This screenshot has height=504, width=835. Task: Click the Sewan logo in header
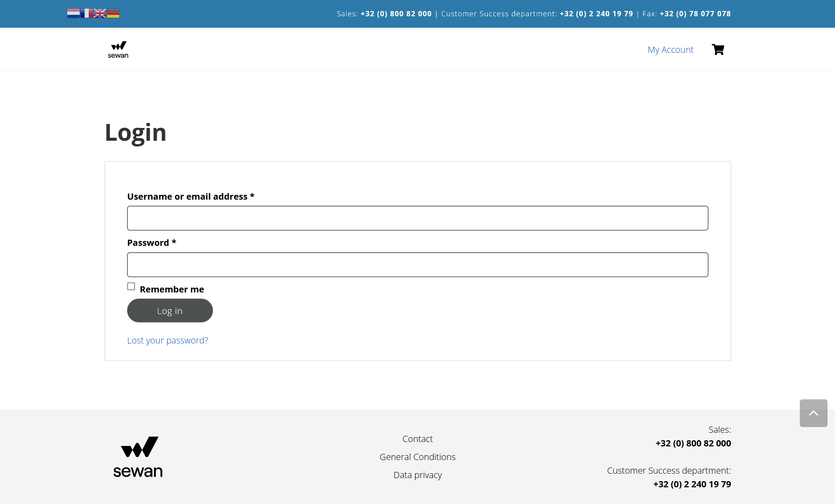click(118, 50)
